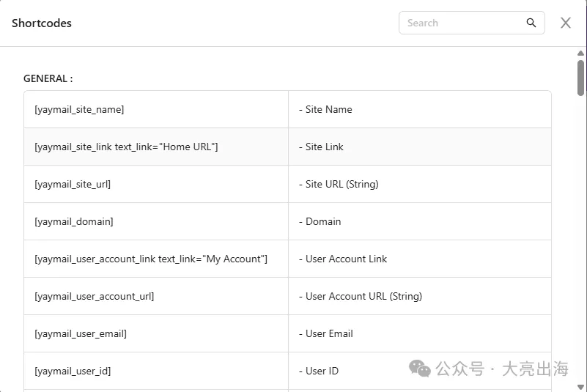Click the "- Site Link" description
This screenshot has width=587, height=392.
click(x=321, y=147)
